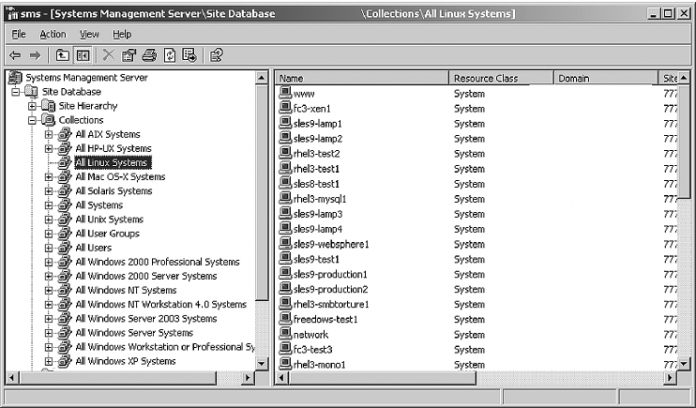Click the Systems Management Server root icon
The image size is (696, 408).
[15, 77]
